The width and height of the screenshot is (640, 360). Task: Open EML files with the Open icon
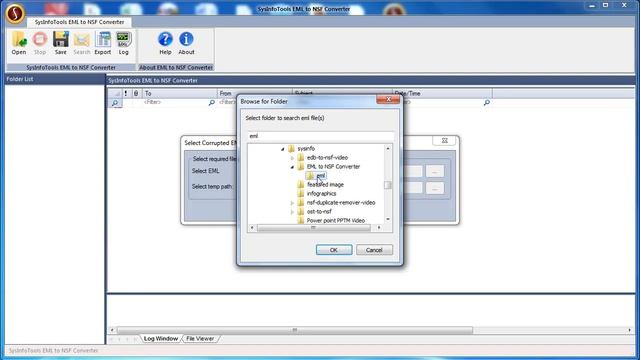19,43
